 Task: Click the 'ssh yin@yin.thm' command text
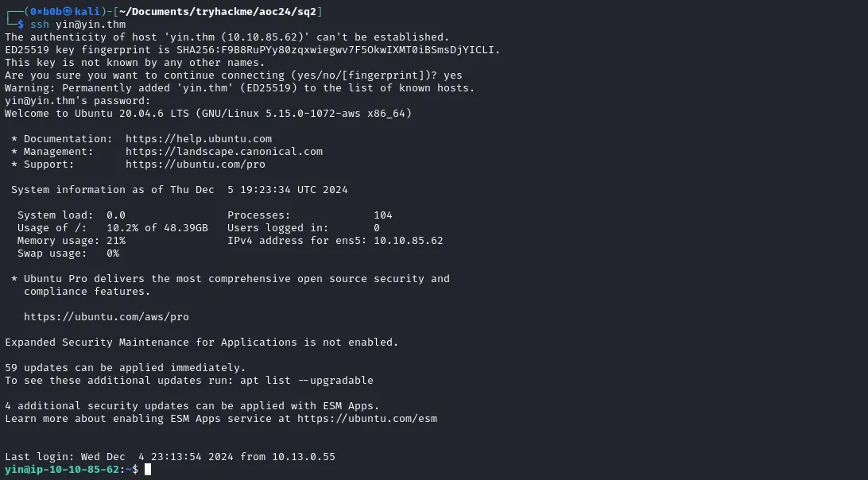(x=77, y=25)
